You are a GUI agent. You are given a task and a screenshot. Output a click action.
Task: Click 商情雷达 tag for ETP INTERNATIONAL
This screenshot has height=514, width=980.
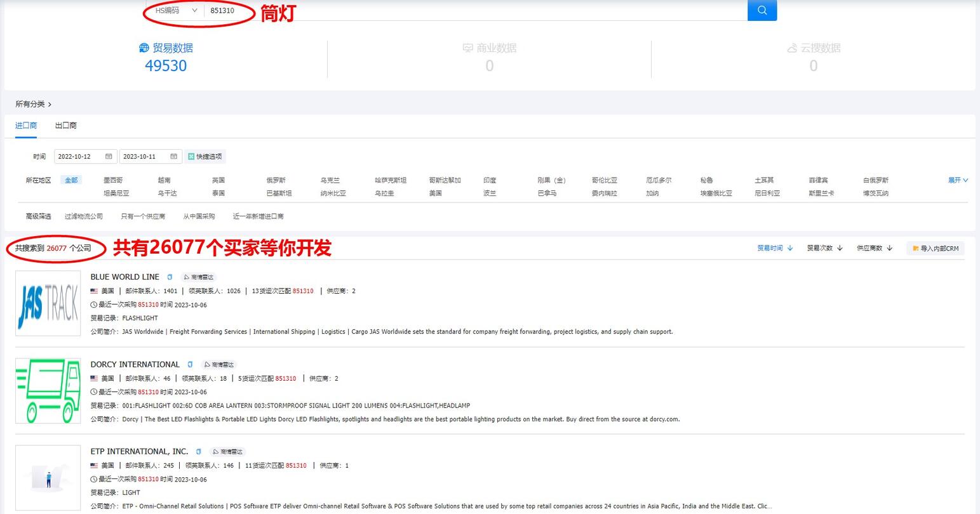[x=227, y=452]
